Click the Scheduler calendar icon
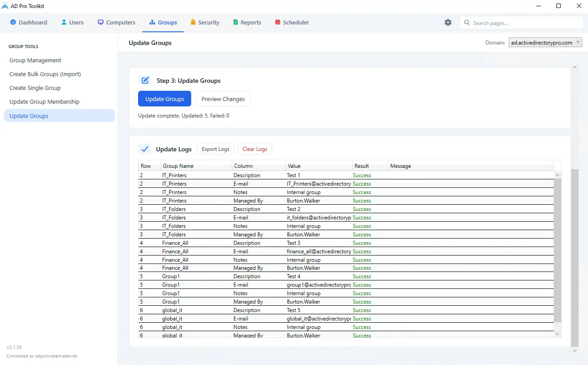Screen dimensions: 588x365 click(278, 22)
